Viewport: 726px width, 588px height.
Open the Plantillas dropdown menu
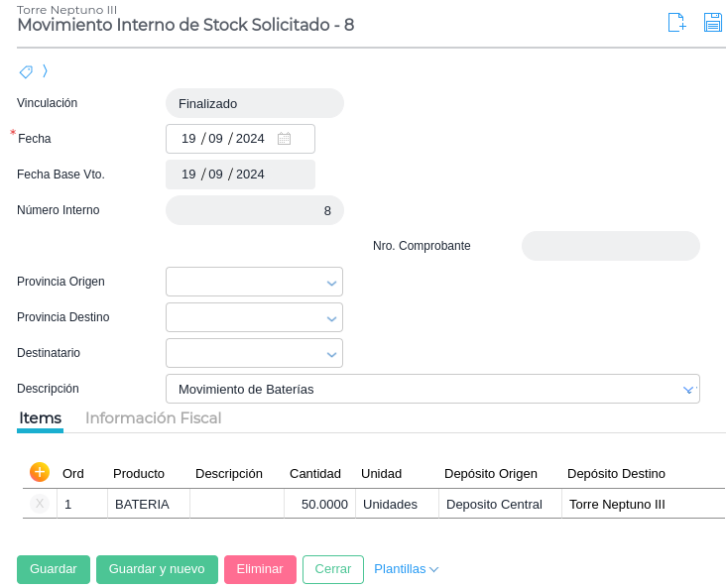406,569
